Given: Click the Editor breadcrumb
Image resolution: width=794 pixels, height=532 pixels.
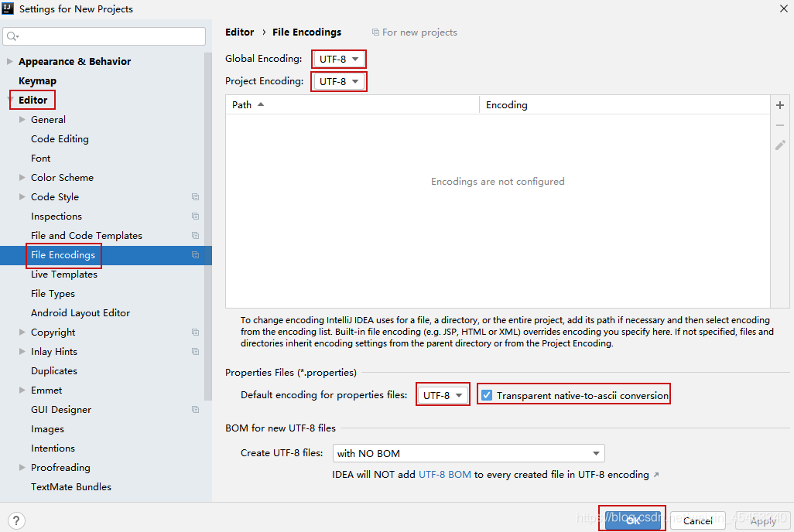Looking at the screenshot, I should (240, 32).
